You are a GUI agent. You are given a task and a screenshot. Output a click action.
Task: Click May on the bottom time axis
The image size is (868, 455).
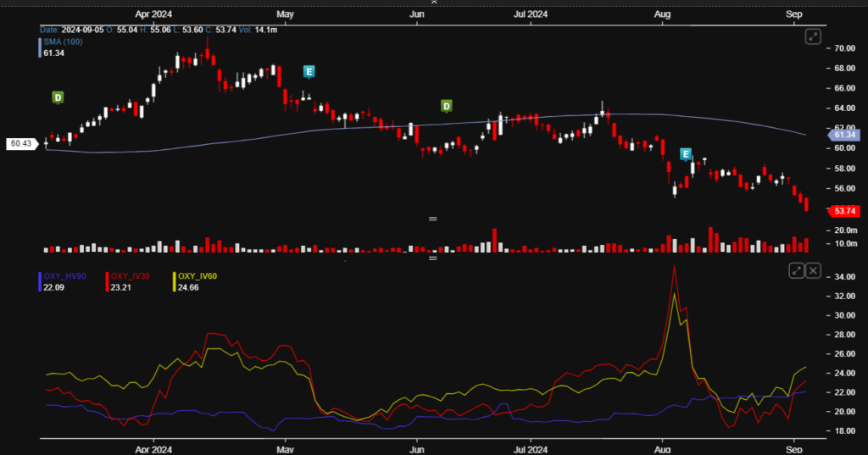click(285, 449)
